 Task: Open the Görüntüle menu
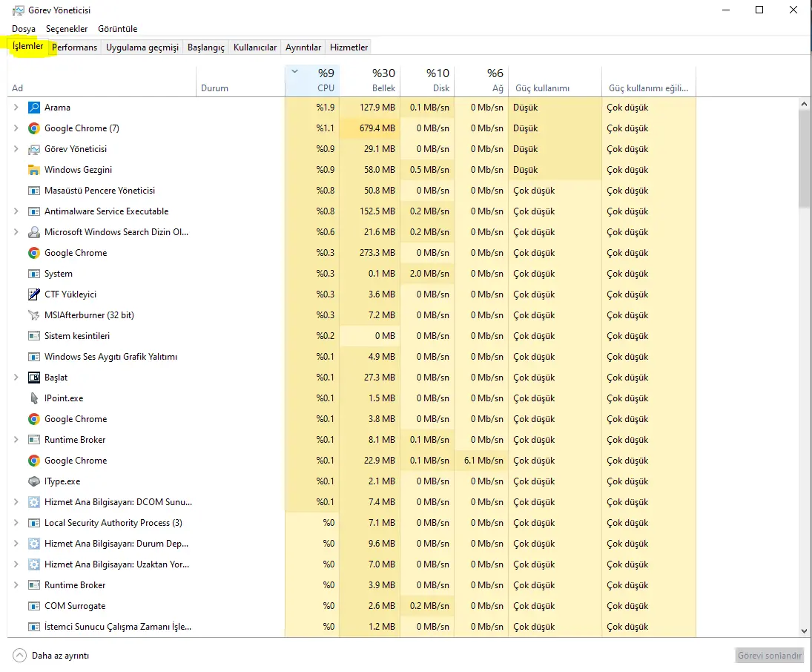[118, 29]
